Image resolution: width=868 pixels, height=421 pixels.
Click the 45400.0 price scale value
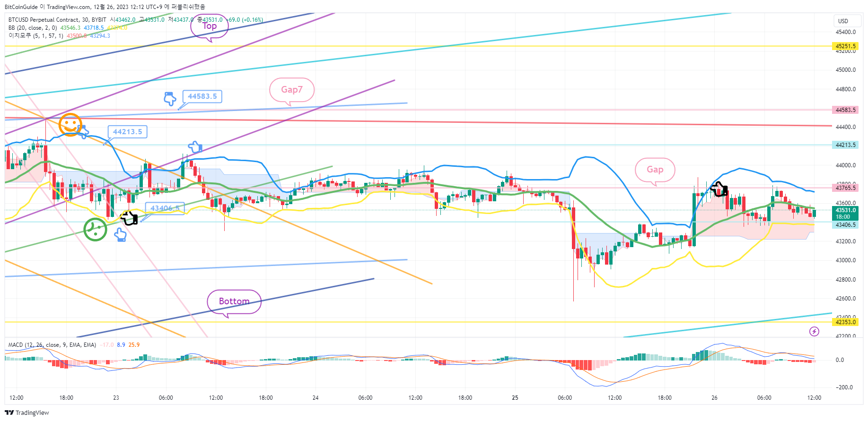[x=846, y=32]
